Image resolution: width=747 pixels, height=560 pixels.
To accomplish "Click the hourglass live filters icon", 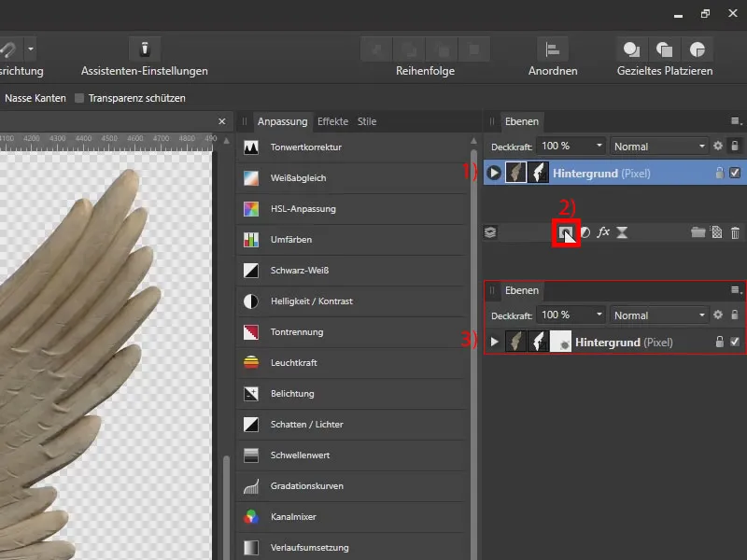I will pyautogui.click(x=622, y=232).
